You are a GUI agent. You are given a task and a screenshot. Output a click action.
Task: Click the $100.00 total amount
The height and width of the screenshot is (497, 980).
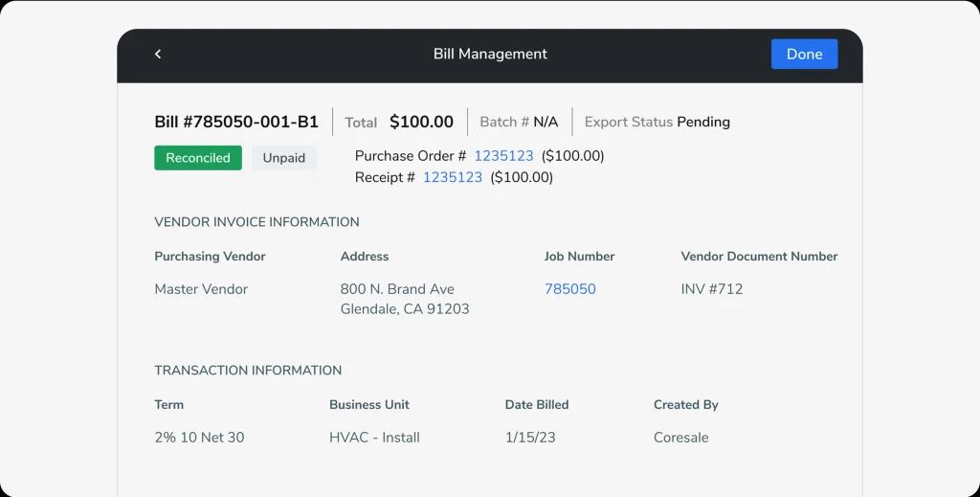pyautogui.click(x=421, y=122)
